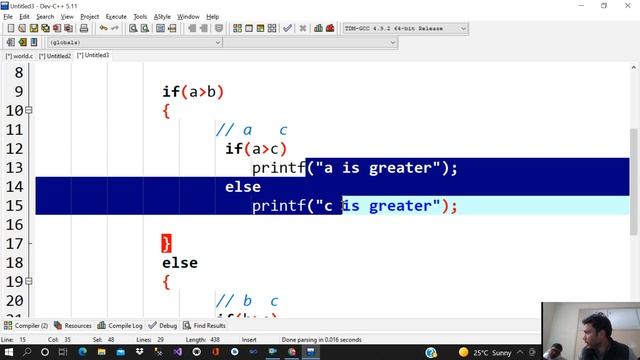Screen dimensions: 640x360
Task: Click line number 13 in the gutter
Action: [x=14, y=167]
